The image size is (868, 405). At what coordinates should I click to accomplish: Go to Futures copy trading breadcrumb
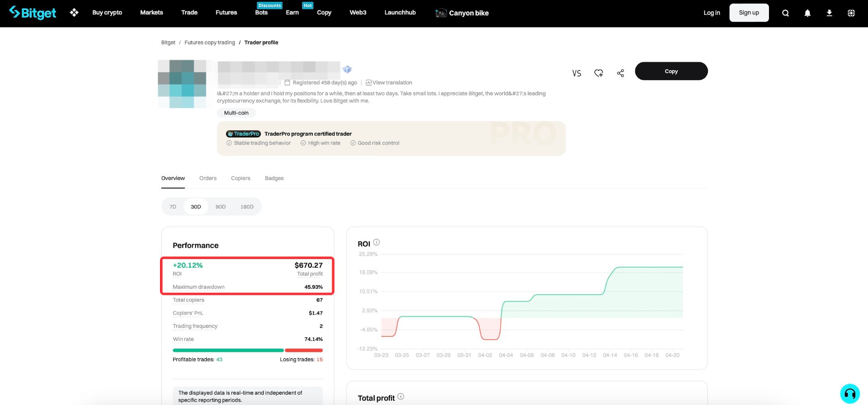click(x=210, y=42)
